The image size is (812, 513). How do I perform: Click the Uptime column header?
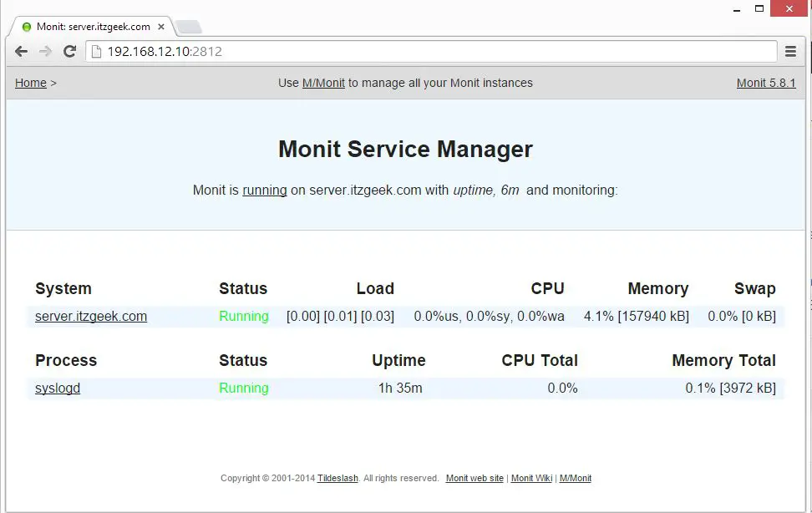click(398, 361)
